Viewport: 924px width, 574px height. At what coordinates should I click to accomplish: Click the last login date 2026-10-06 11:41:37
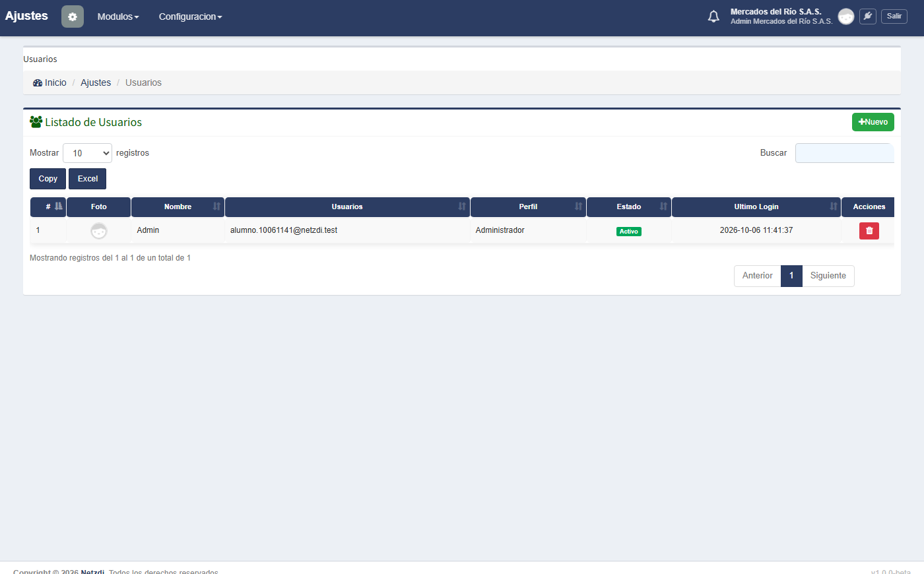(x=756, y=230)
